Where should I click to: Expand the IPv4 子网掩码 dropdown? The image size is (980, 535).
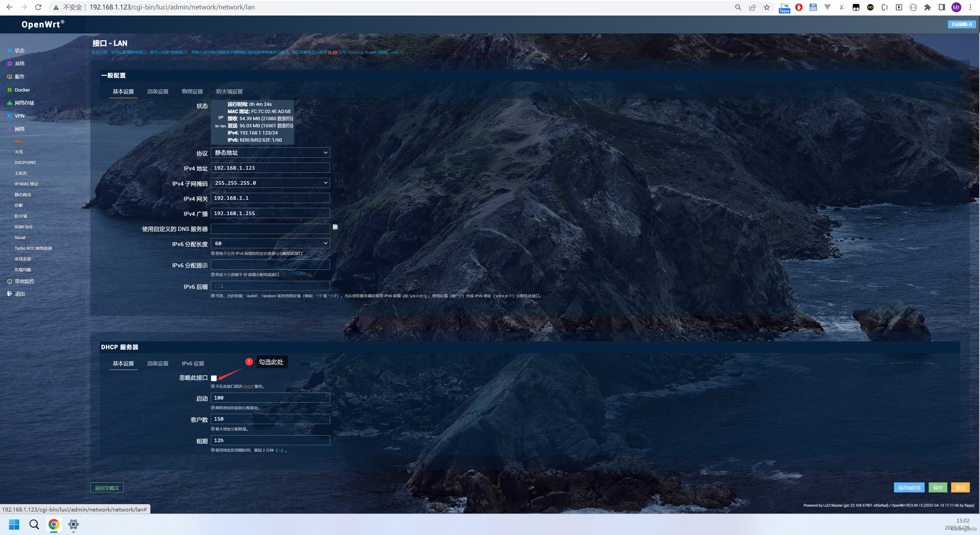point(270,183)
